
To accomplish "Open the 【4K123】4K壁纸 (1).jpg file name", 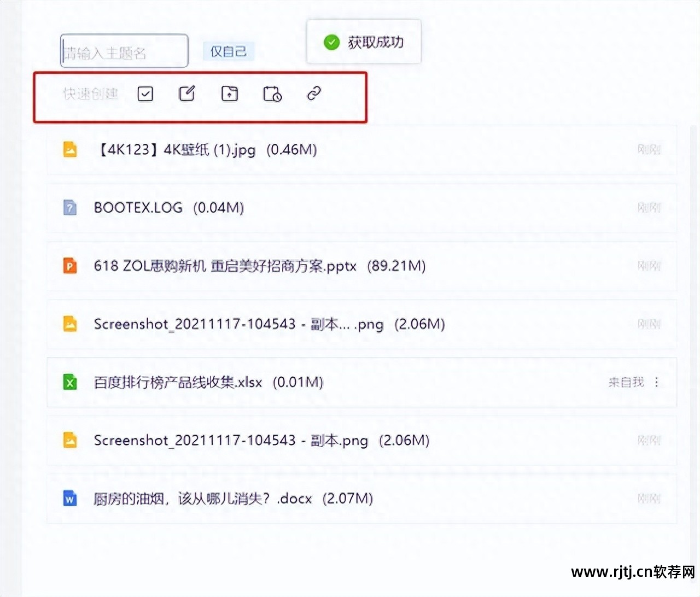I will click(x=175, y=150).
